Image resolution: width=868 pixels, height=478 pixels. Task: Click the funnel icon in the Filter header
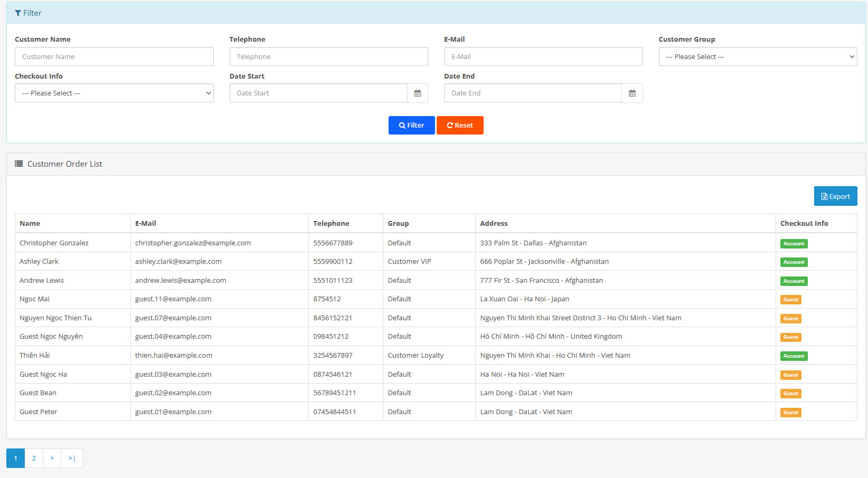coord(19,13)
